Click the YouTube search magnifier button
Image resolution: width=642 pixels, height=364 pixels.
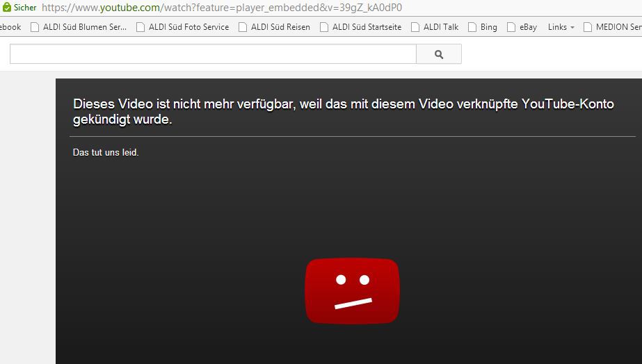pyautogui.click(x=438, y=54)
